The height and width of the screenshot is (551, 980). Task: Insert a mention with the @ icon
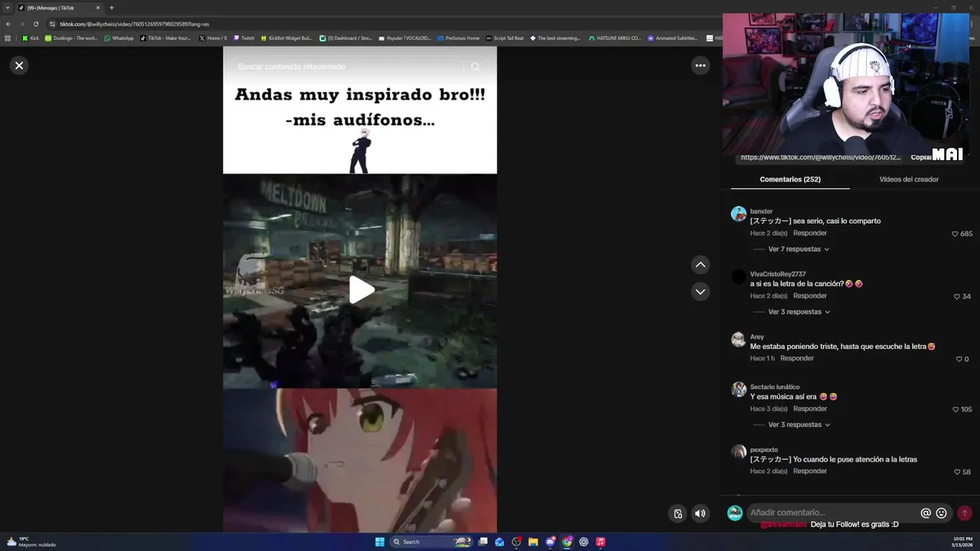point(926,513)
